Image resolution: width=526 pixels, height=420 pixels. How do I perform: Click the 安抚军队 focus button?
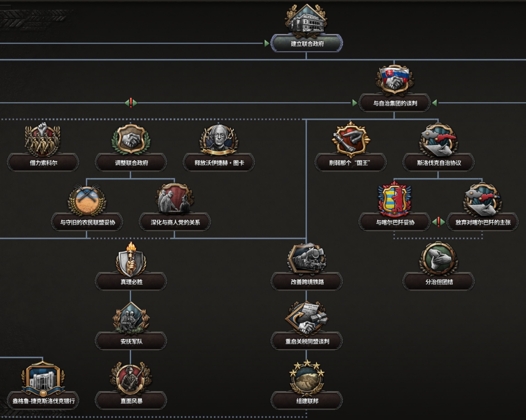tap(131, 341)
